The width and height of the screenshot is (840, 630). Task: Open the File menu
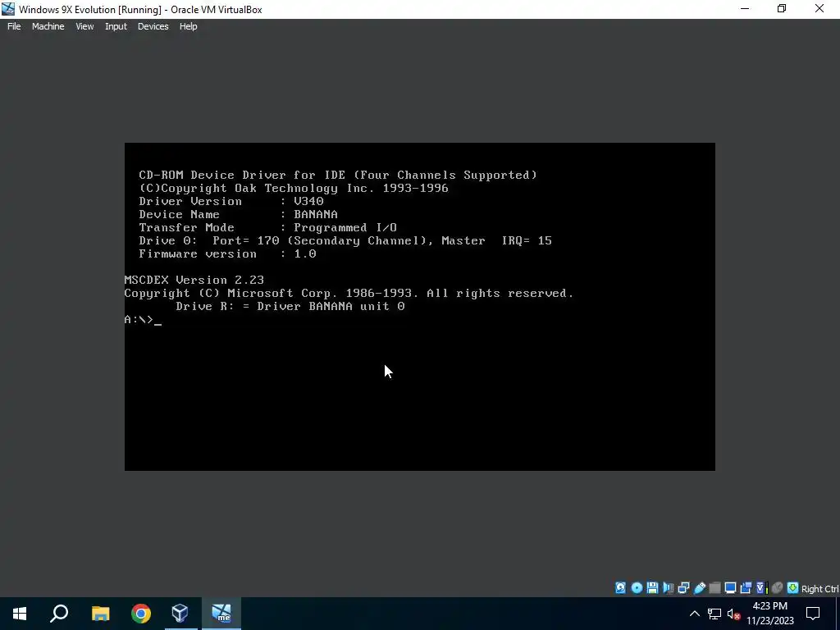14,26
